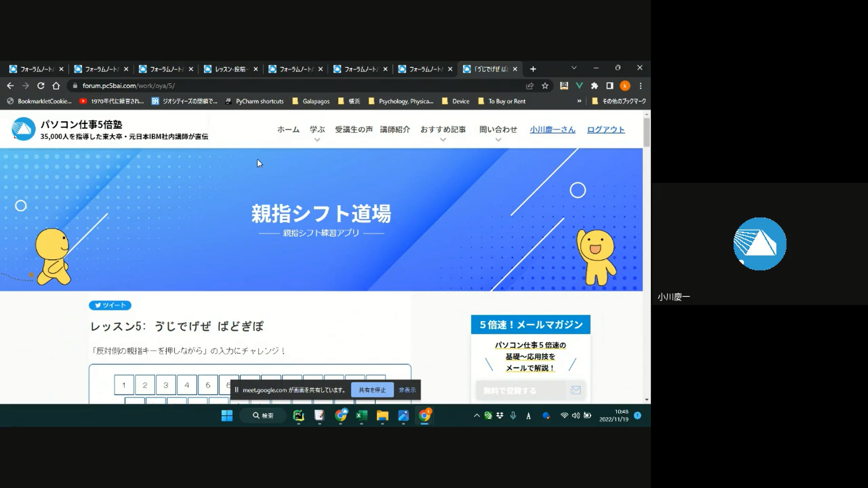868x488 pixels.
Task: Click the bookmark star icon
Action: tap(545, 86)
